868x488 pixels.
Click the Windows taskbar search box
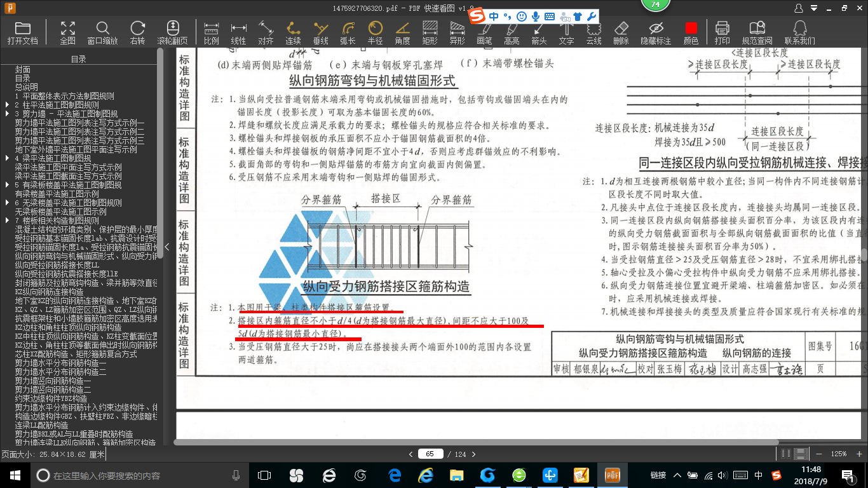coord(140,475)
